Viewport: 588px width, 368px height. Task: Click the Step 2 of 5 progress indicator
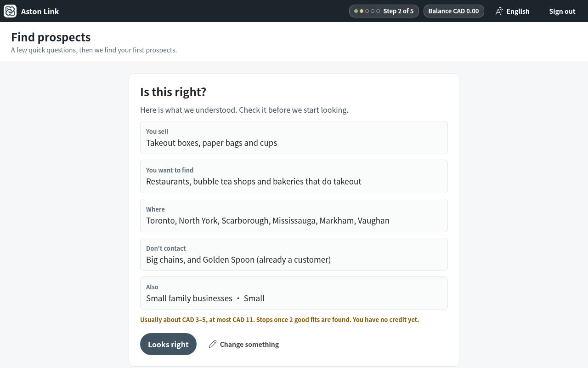(384, 11)
